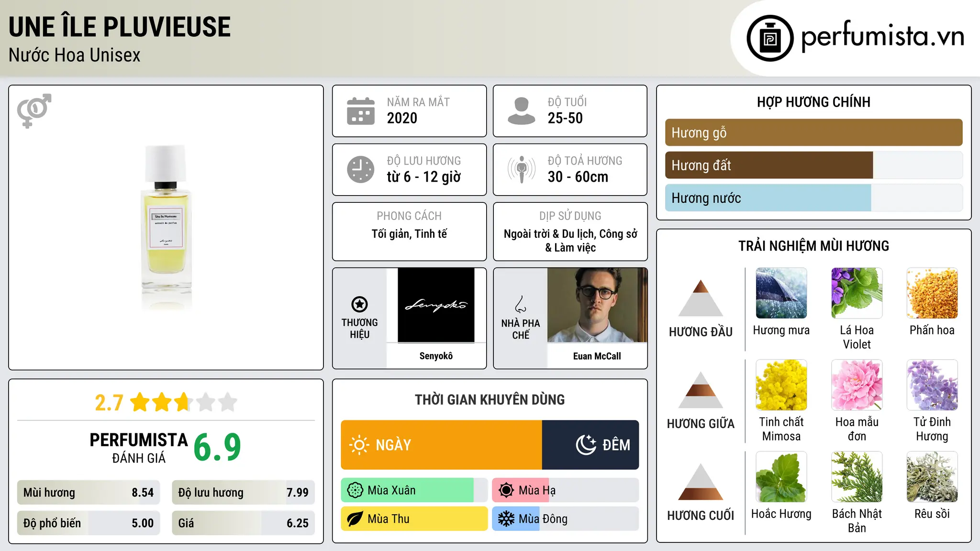Screen dimensions: 980x551
Task: Click the Senyokô brand name caption
Action: point(436,356)
